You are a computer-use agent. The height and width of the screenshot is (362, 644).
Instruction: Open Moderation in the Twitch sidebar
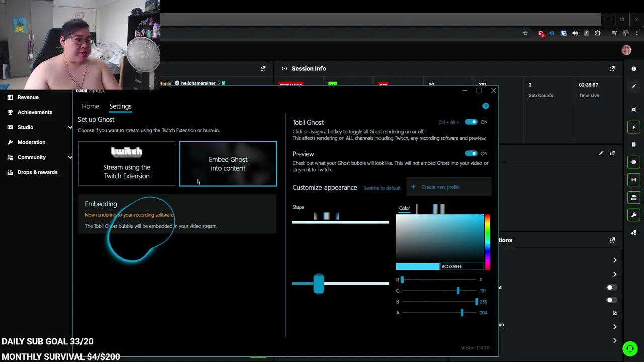[x=31, y=142]
